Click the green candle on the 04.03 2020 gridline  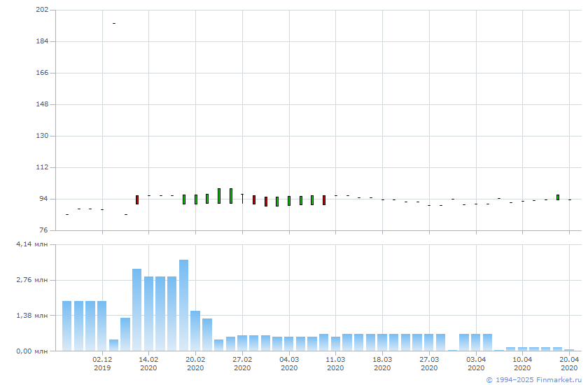click(x=289, y=201)
